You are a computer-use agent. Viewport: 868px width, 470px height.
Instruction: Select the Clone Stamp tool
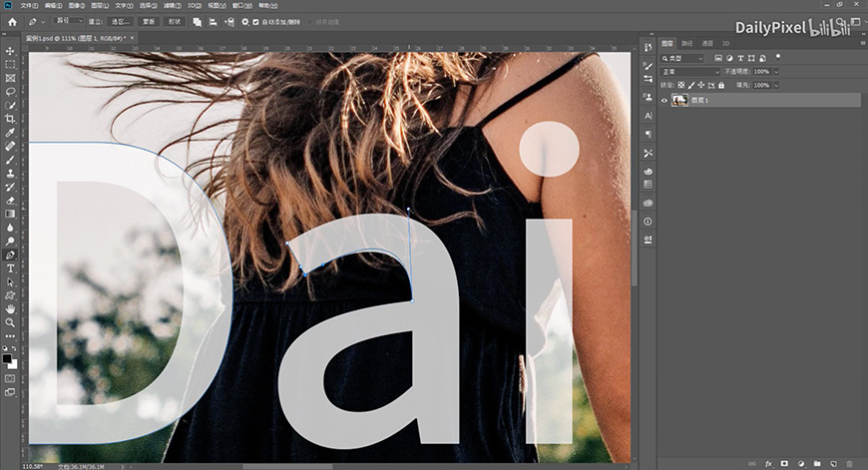[x=10, y=174]
